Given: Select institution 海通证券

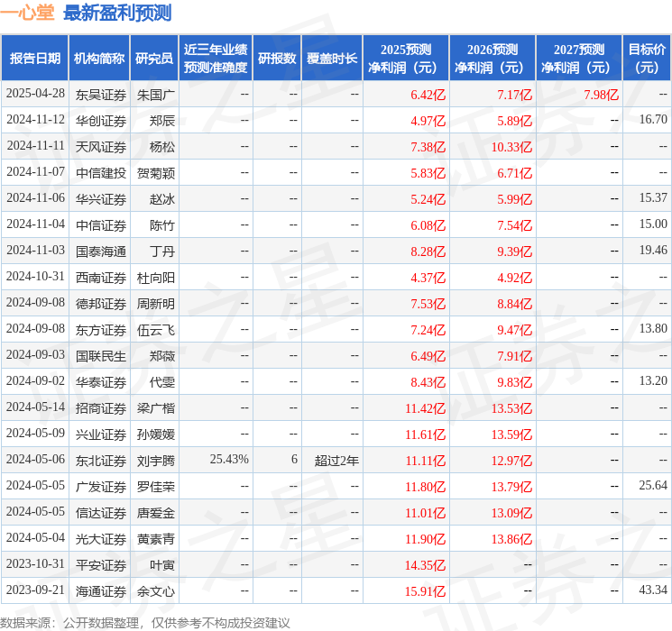Looking at the screenshot, I should [x=101, y=591].
